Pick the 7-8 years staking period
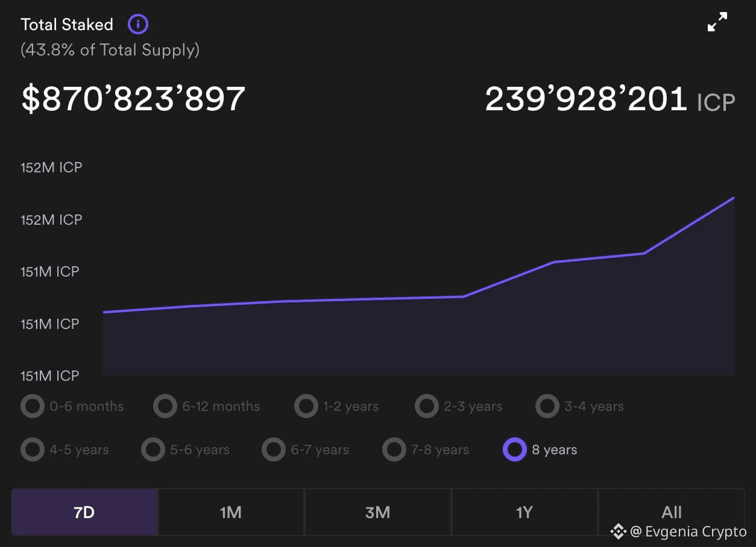Screen dimensions: 756x547 [x=394, y=449]
